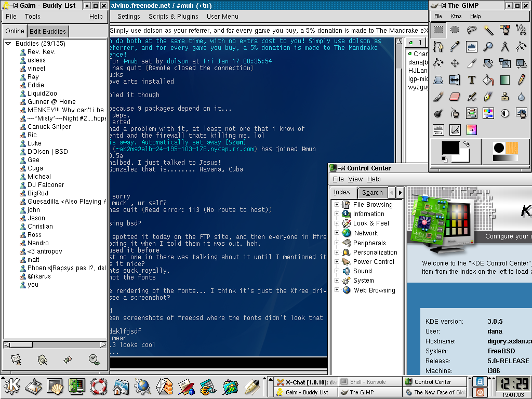The width and height of the screenshot is (532, 399).
Task: Switch to Shell - Konsole taskbar button
Action: (x=370, y=382)
